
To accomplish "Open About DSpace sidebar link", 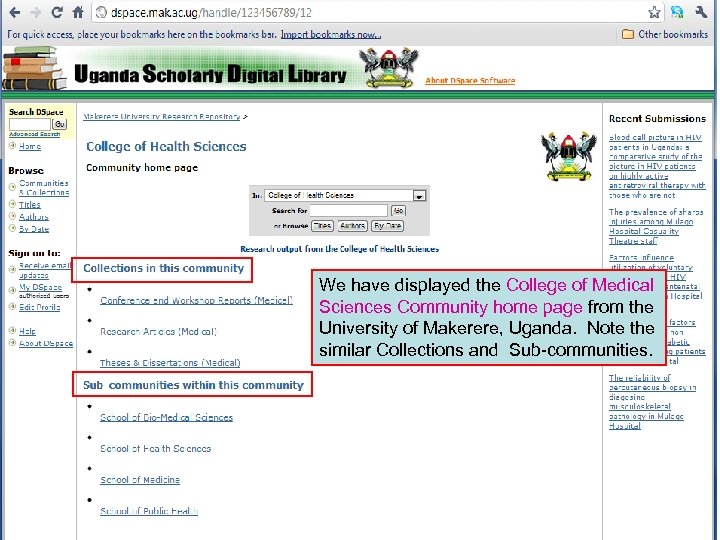I will [46, 343].
